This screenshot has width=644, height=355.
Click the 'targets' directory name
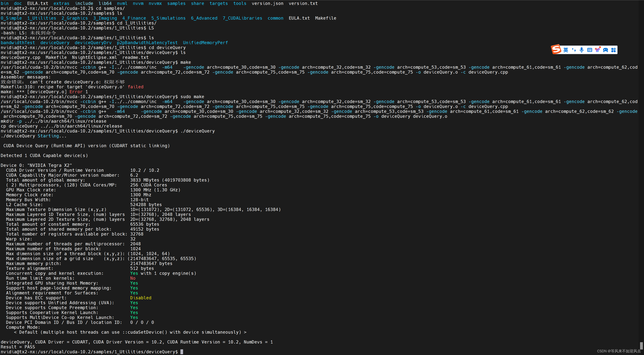click(219, 4)
